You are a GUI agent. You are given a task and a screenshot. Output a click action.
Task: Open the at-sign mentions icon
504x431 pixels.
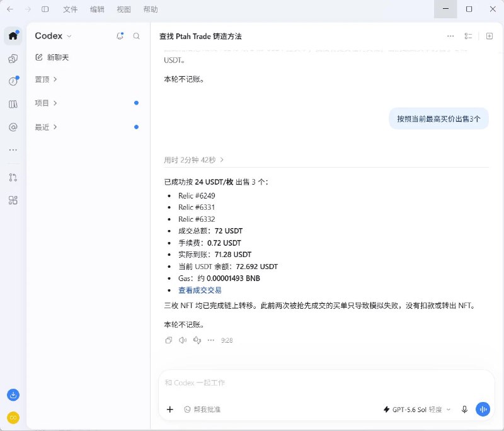click(x=13, y=127)
